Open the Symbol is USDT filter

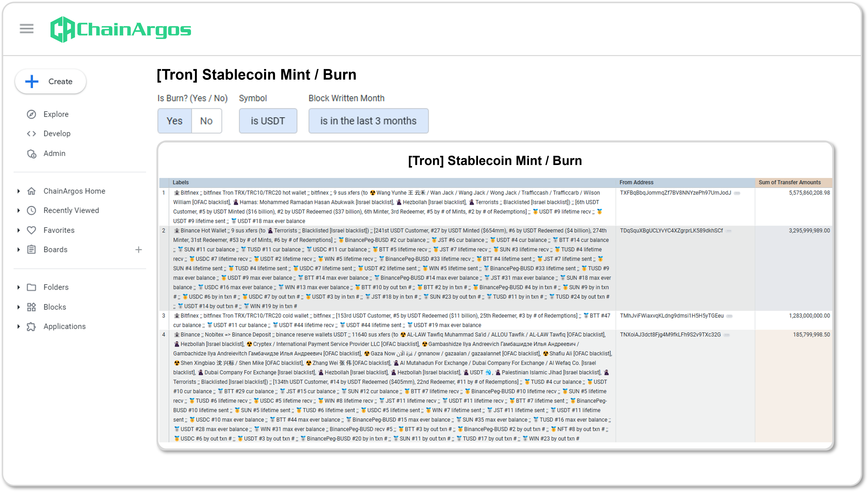click(x=268, y=121)
